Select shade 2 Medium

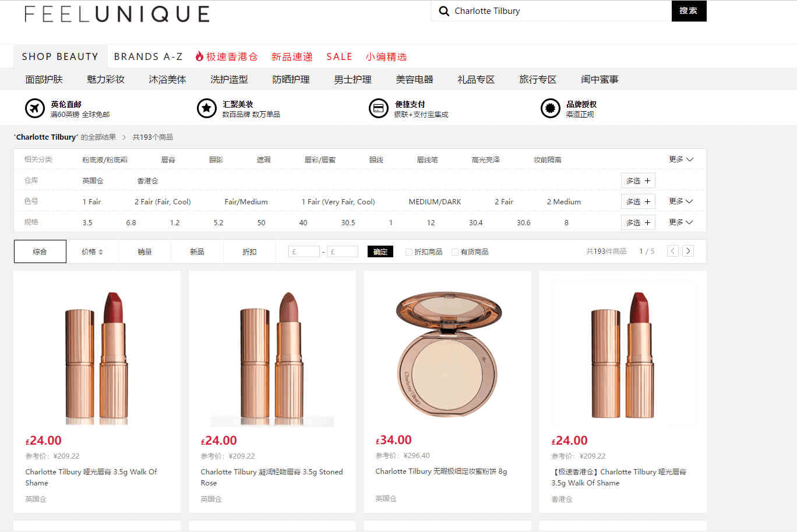point(563,202)
